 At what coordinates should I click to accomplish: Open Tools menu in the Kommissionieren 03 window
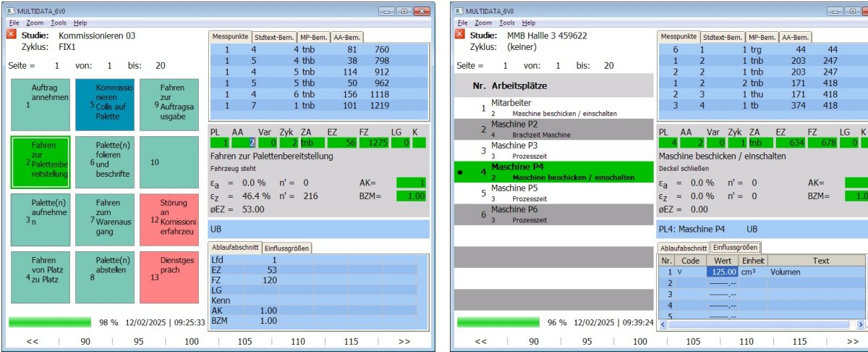click(59, 23)
